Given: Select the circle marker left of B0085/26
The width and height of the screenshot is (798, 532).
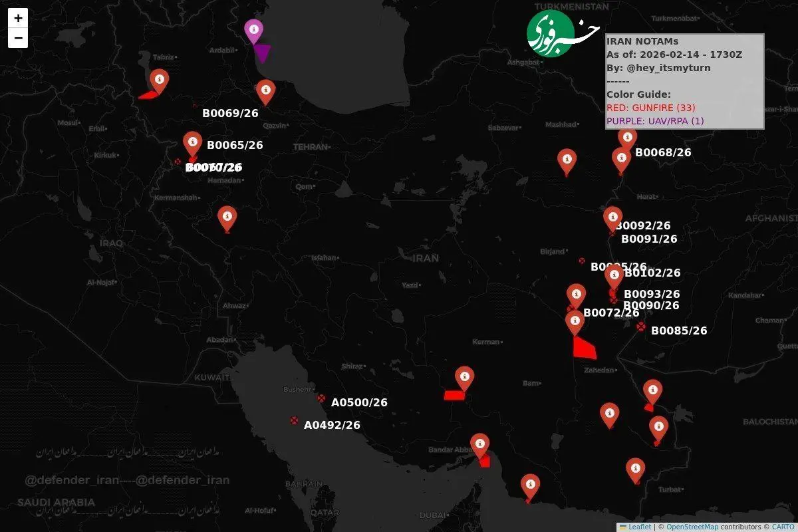Looking at the screenshot, I should coord(640,327).
